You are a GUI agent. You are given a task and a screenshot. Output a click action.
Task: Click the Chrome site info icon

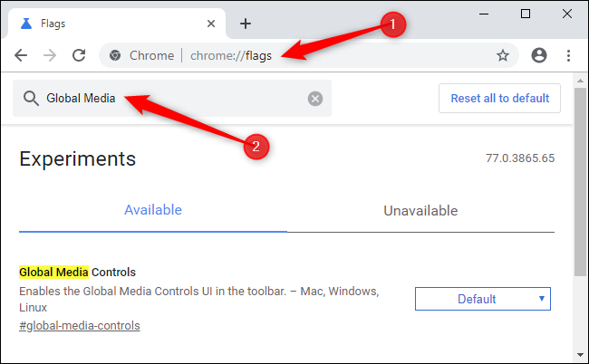115,55
